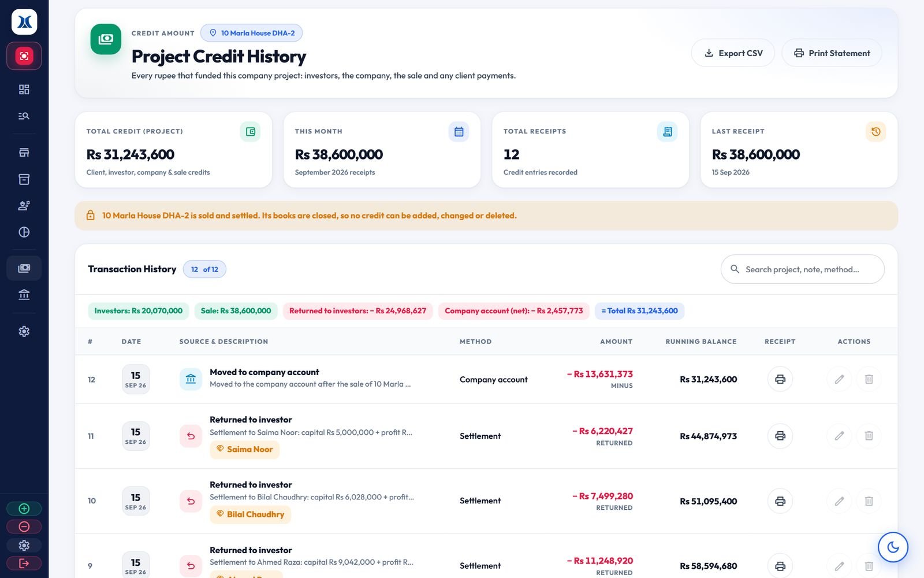Print receipt for the Bilal Chaudhry settlement row
924x578 pixels.
[x=780, y=501]
